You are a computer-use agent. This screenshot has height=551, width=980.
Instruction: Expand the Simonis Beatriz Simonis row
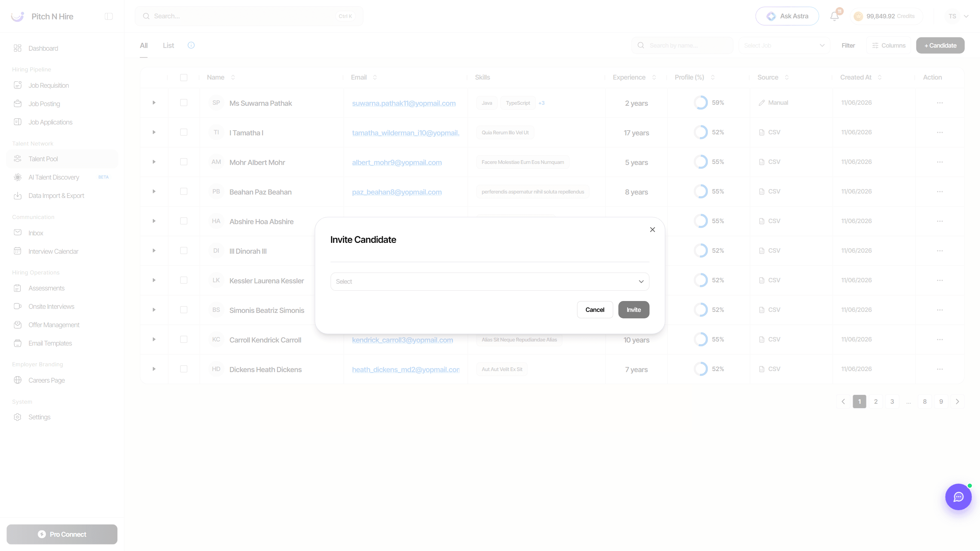tap(154, 310)
